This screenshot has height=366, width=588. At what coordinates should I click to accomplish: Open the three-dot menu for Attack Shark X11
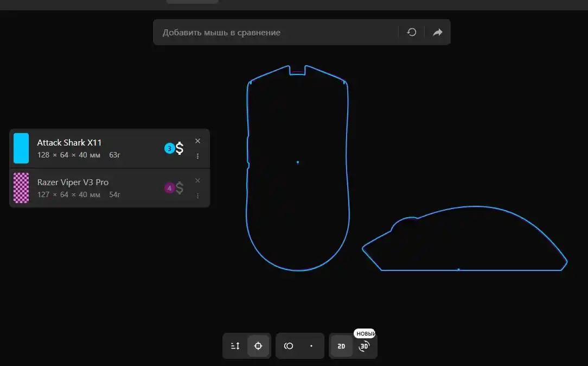point(197,156)
